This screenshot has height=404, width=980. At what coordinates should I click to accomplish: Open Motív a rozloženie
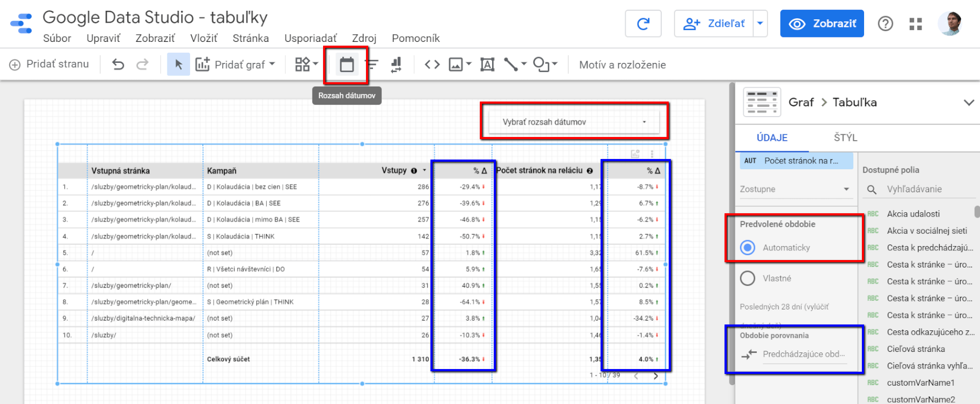pyautogui.click(x=623, y=64)
